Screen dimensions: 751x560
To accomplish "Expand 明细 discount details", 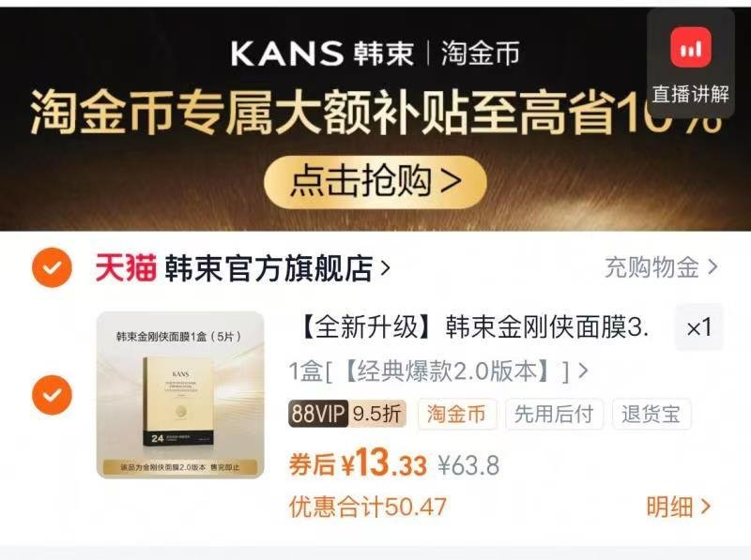I will tap(678, 507).
